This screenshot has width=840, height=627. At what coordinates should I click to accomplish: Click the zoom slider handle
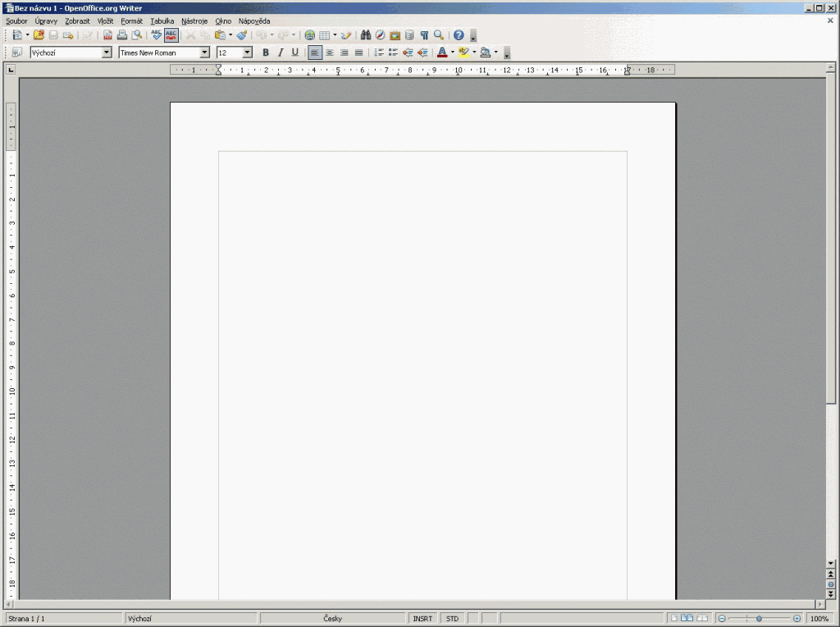[759, 619]
